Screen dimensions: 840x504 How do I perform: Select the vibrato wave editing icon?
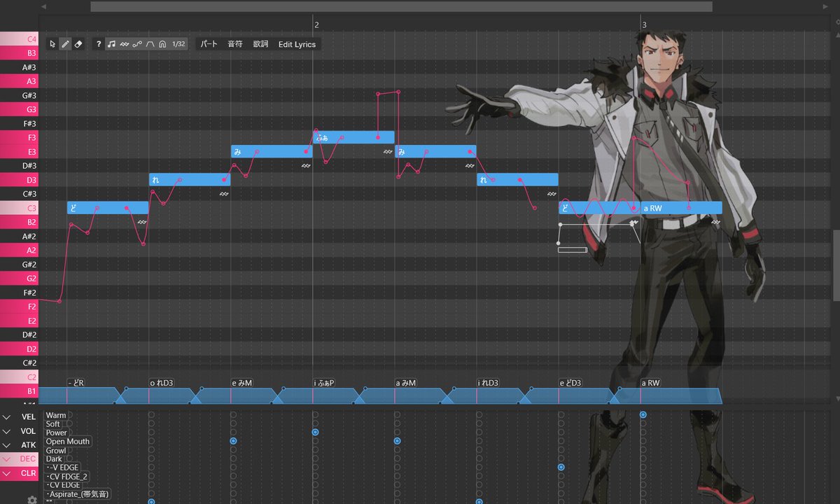point(124,44)
